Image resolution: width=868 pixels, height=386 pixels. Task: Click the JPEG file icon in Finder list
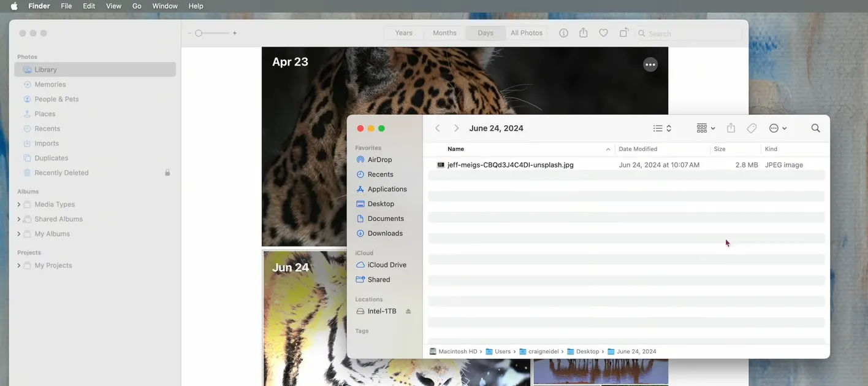pyautogui.click(x=440, y=165)
